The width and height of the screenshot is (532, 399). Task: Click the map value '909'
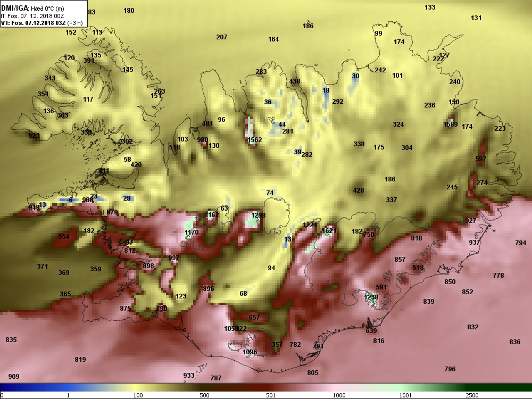click(14, 377)
